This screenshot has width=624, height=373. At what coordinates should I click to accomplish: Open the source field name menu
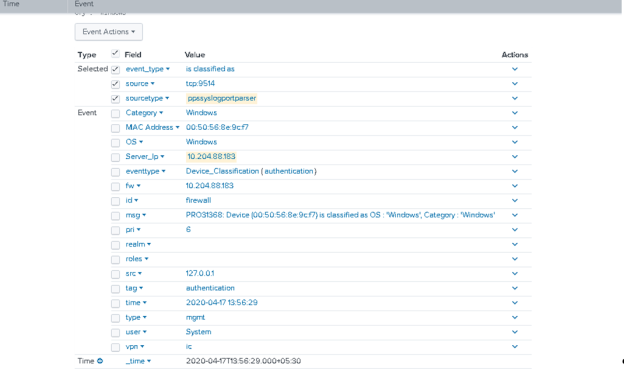pyautogui.click(x=140, y=84)
